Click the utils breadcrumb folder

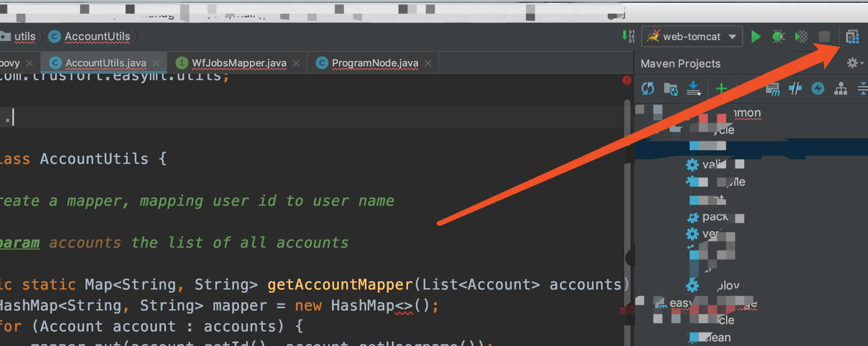pyautogui.click(x=19, y=36)
